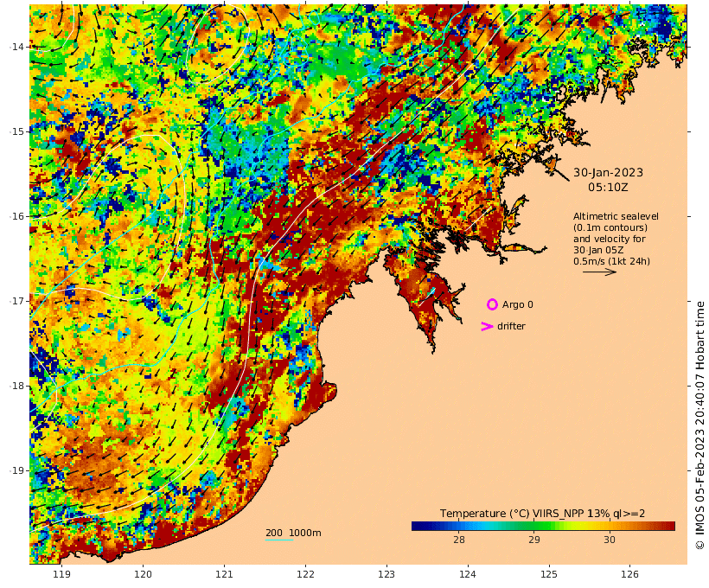709x588 pixels.
Task: Click the 0.5m/s velocity scale arrow
Action: [599, 272]
